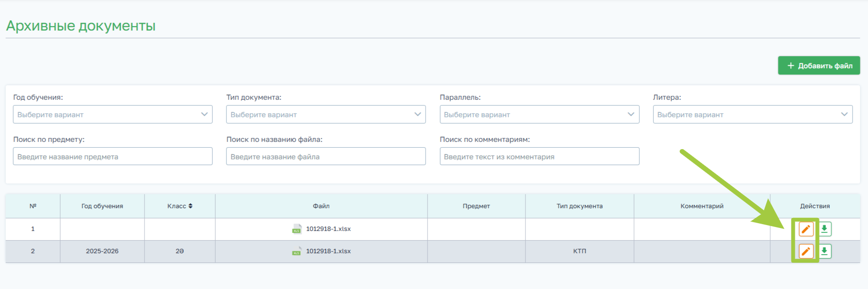
Task: Click the № column header
Action: pos(33,206)
